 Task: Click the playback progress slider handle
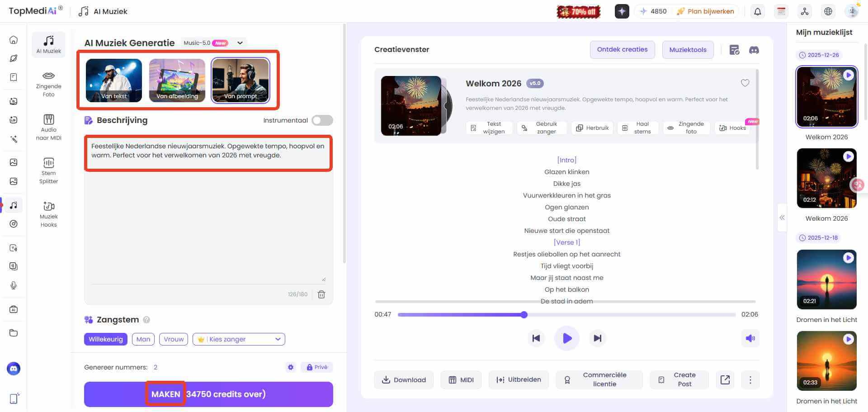coord(524,315)
